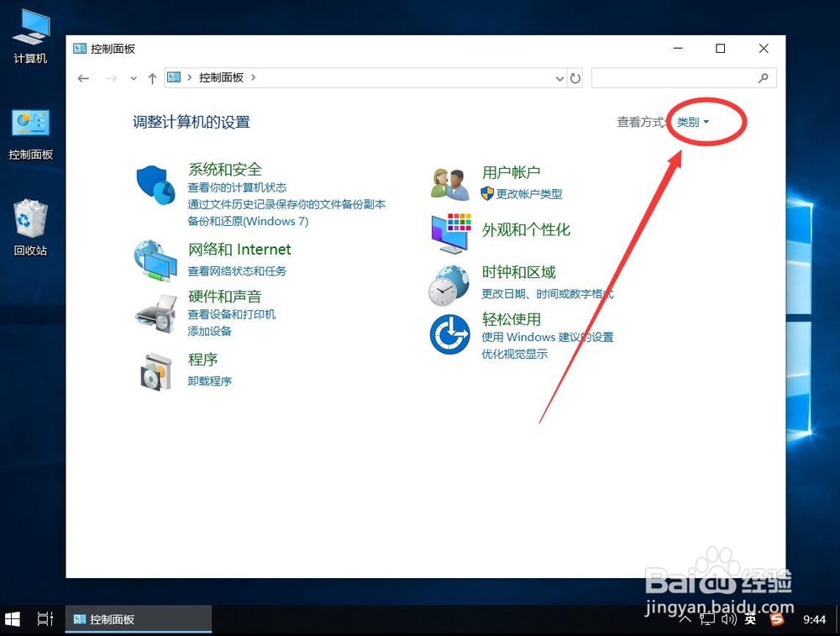Open Hardware and Sound printer icon
The height and width of the screenshot is (636, 840).
click(x=156, y=314)
